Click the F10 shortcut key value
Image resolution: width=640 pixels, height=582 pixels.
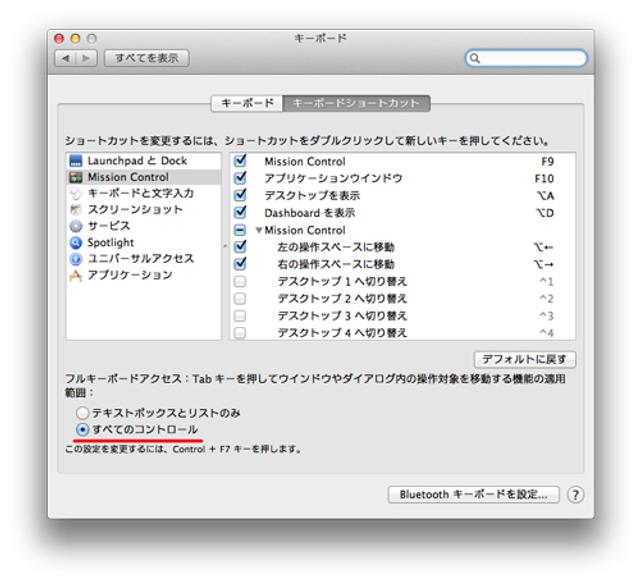[544, 179]
